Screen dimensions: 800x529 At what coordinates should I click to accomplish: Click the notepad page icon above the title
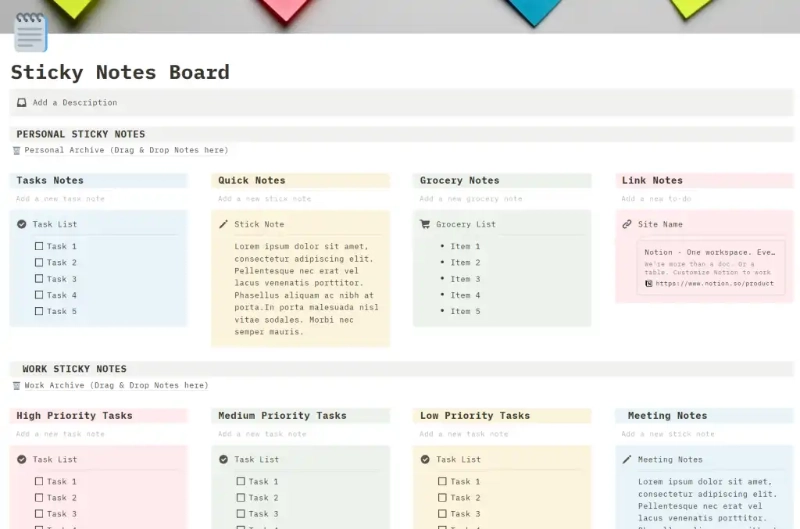(31, 32)
